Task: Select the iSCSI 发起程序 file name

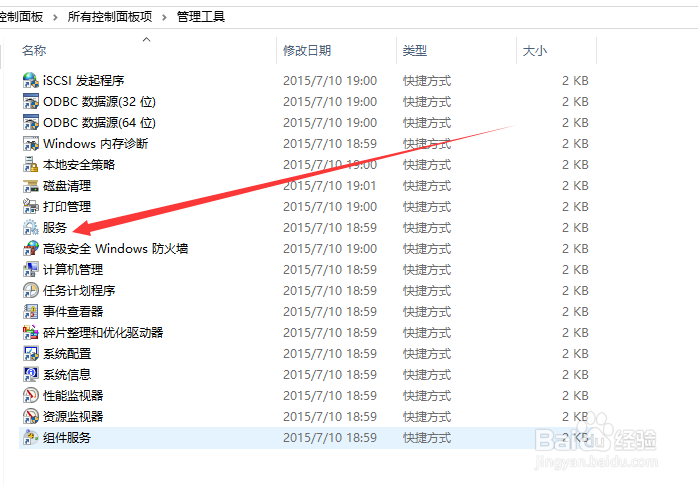Action: point(84,81)
